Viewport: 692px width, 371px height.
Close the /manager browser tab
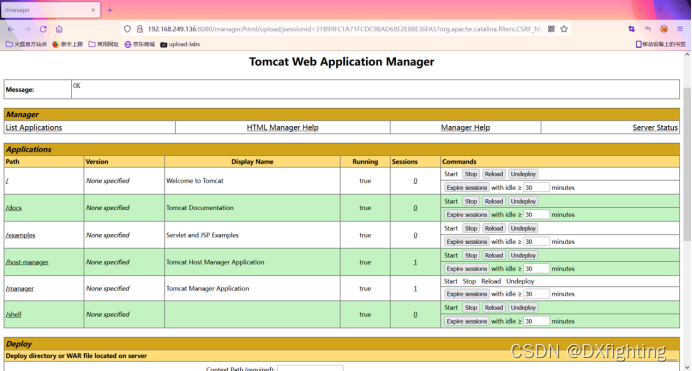[93, 10]
